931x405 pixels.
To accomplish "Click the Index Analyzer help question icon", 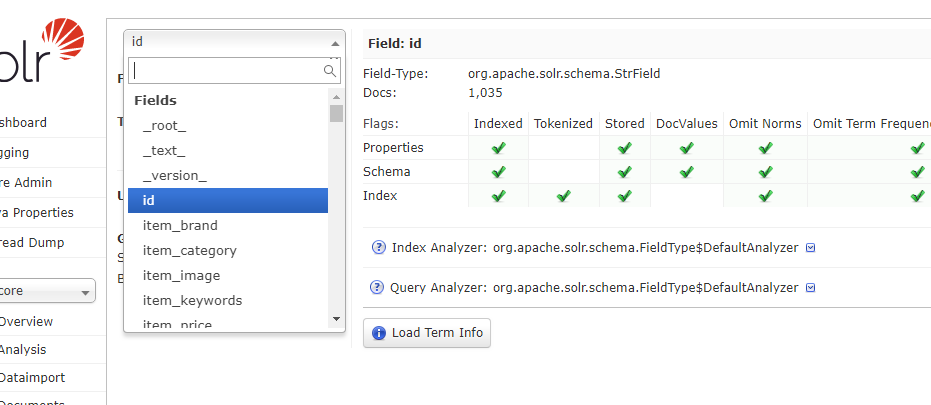I will pos(378,248).
